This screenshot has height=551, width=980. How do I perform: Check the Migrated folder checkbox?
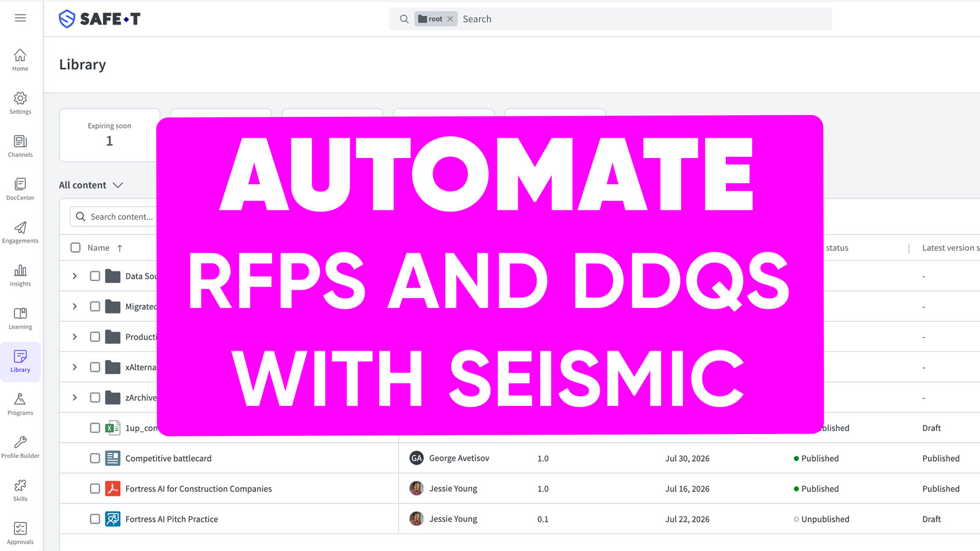95,306
